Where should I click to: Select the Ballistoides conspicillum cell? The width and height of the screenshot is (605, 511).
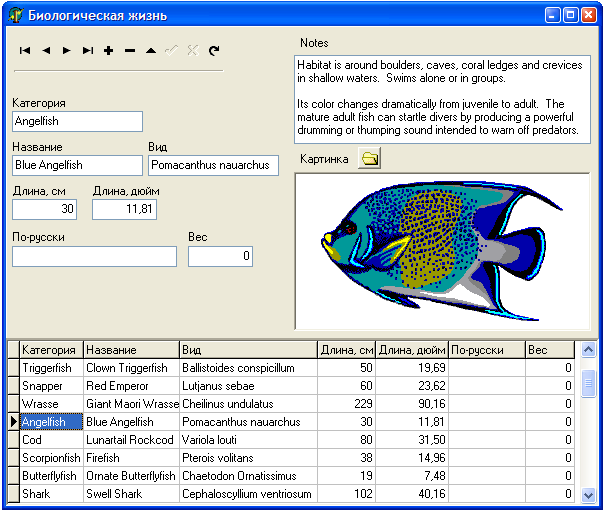(x=248, y=368)
